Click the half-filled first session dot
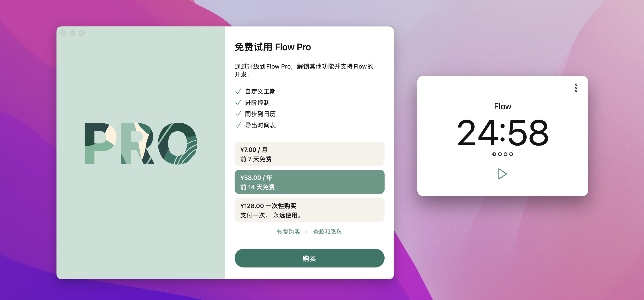644x300 pixels. 494,154
